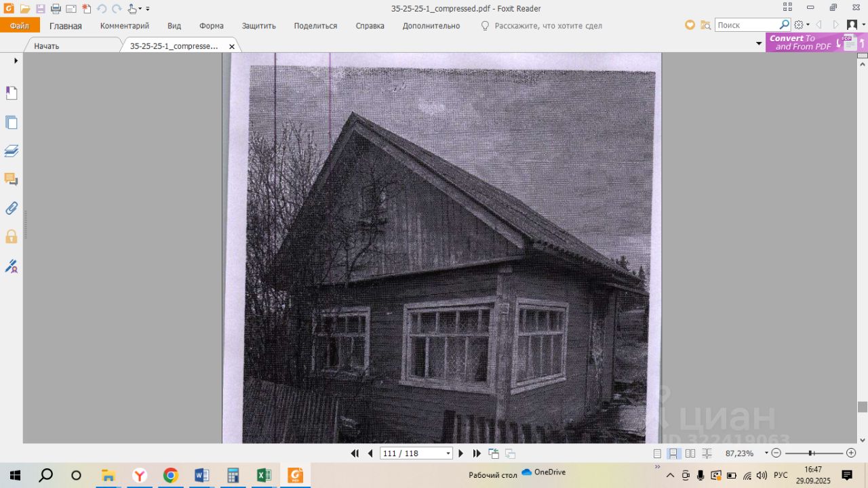Open the Calculator from the taskbar
Viewport: 868px width, 488px height.
[233, 475]
